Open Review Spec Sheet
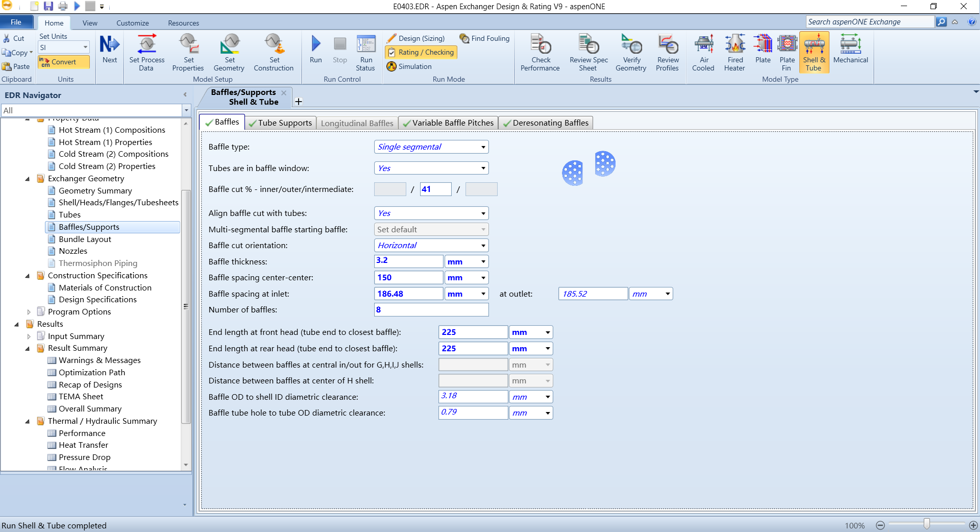This screenshot has height=532, width=980. point(589,53)
